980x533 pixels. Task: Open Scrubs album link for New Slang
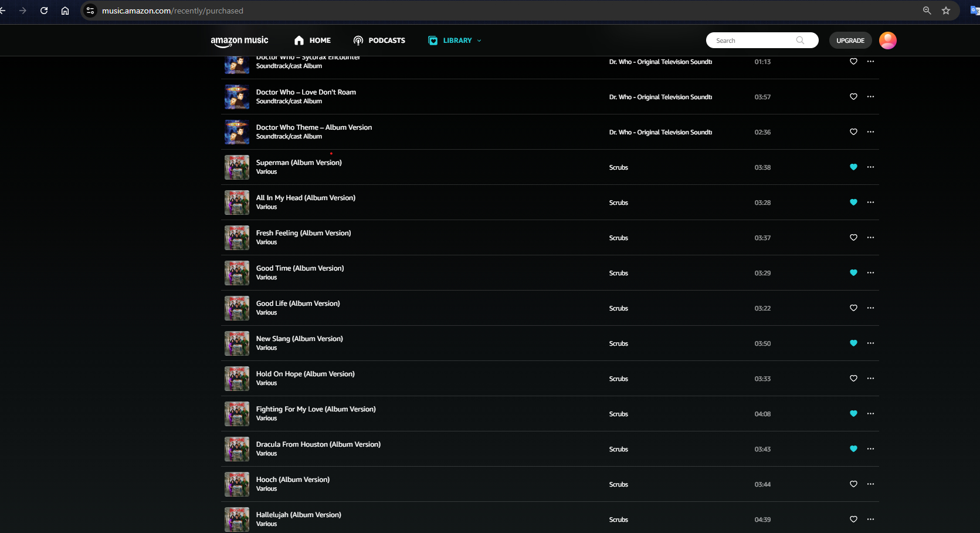(x=618, y=343)
